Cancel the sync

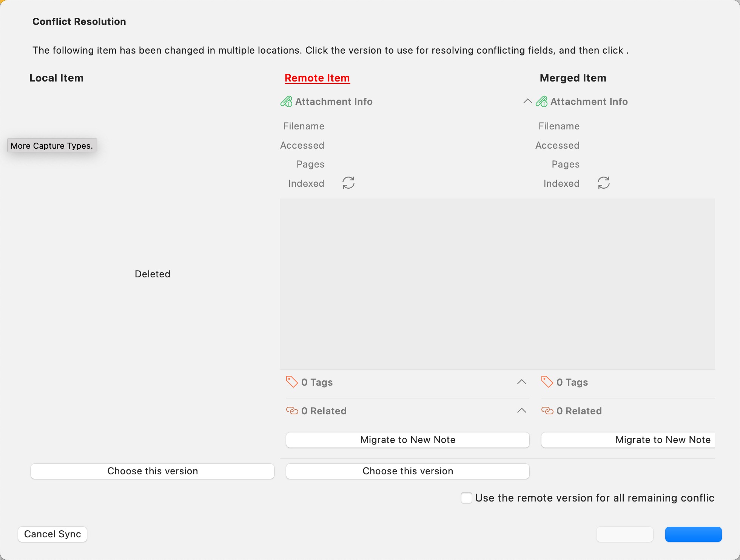52,534
